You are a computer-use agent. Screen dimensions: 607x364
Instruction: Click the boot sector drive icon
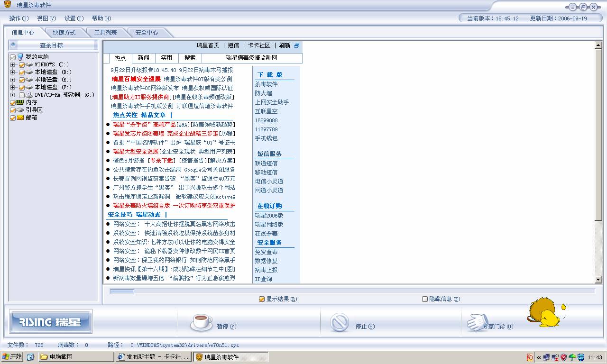(20, 110)
